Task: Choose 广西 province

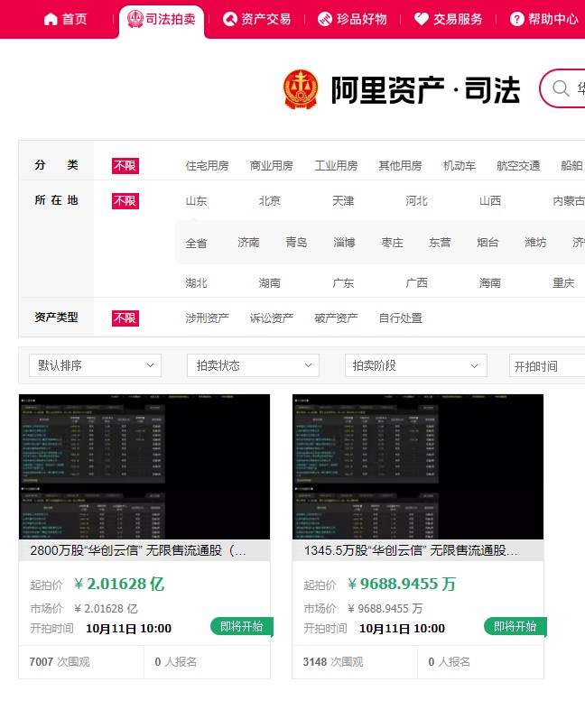Action: [416, 282]
